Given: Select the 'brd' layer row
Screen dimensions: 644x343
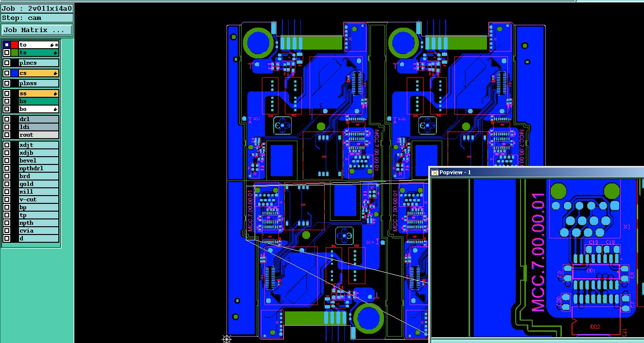Looking at the screenshot, I should click(39, 176).
